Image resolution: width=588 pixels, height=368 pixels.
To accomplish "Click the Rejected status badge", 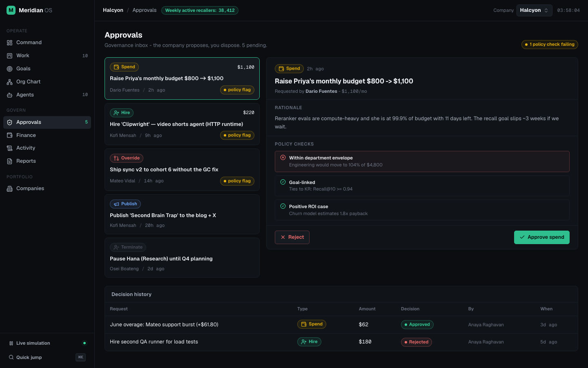I will click(416, 342).
